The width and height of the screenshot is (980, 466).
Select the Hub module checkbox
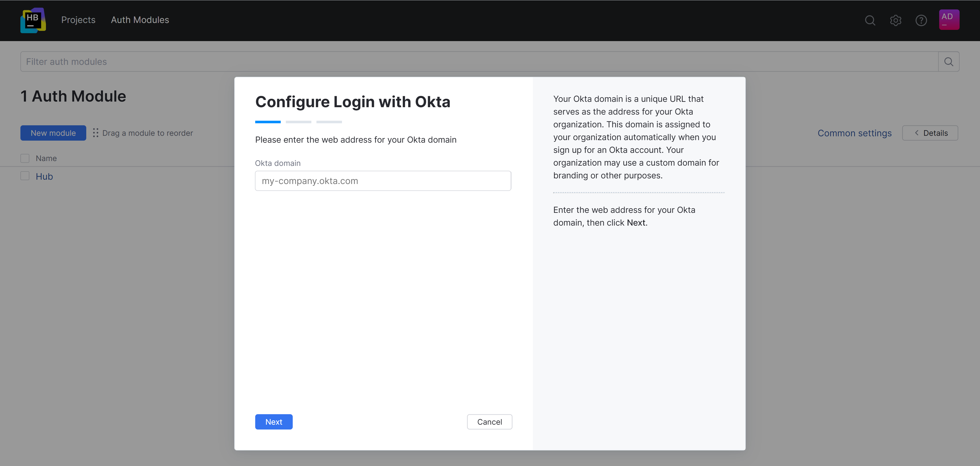point(25,176)
